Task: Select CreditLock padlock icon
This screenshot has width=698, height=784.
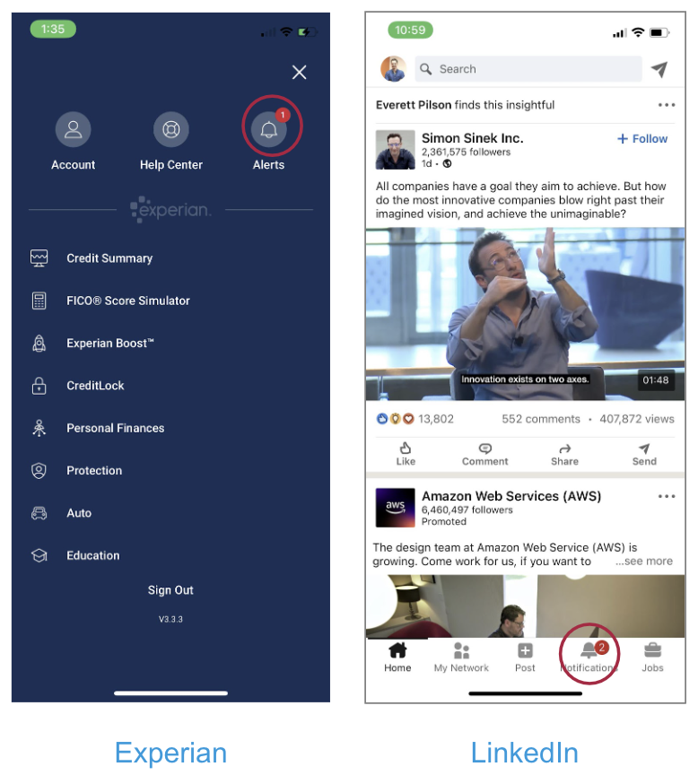Action: (39, 386)
